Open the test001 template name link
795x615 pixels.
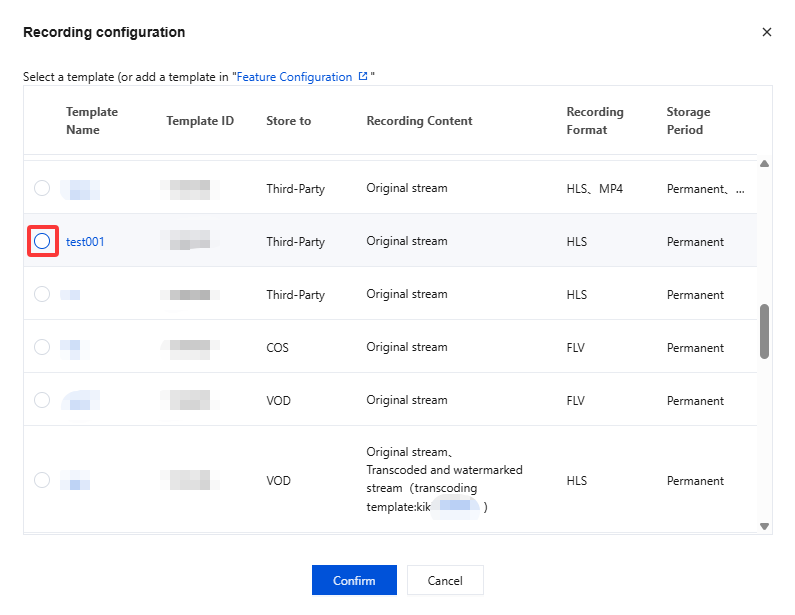tap(85, 241)
